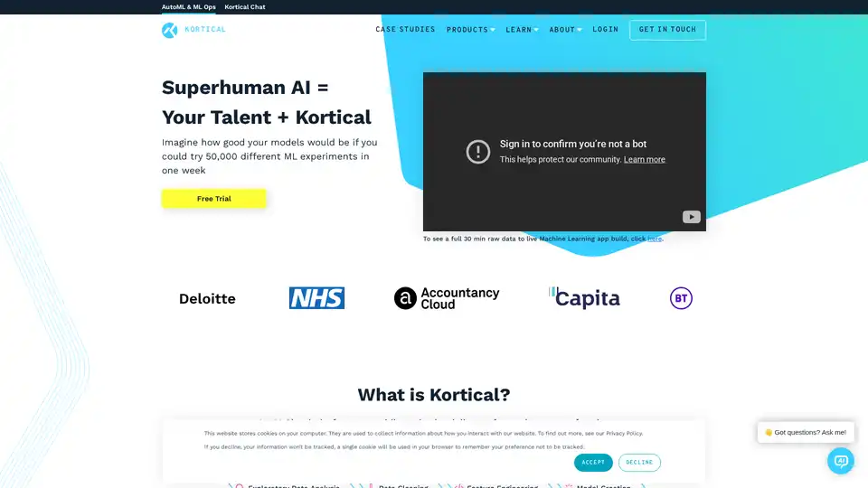Expand the Learn dropdown menu

point(522,30)
